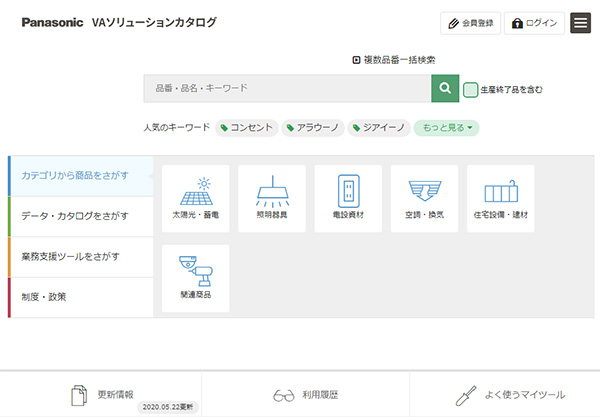600x417 pixels.
Task: Expand the もっと見る keyword dropdown
Action: coord(447,128)
